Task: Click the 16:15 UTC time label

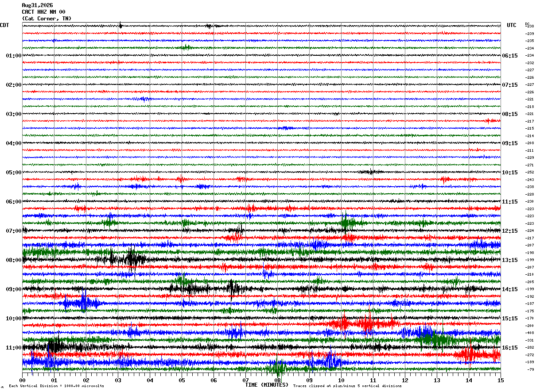Action: (510, 348)
